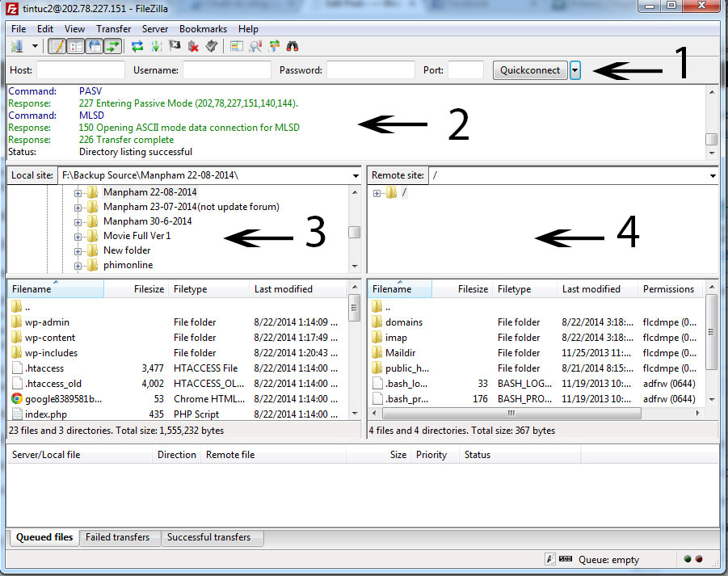This screenshot has height=576, width=728.
Task: Toggle the local directory tree display
Action: pos(76,46)
